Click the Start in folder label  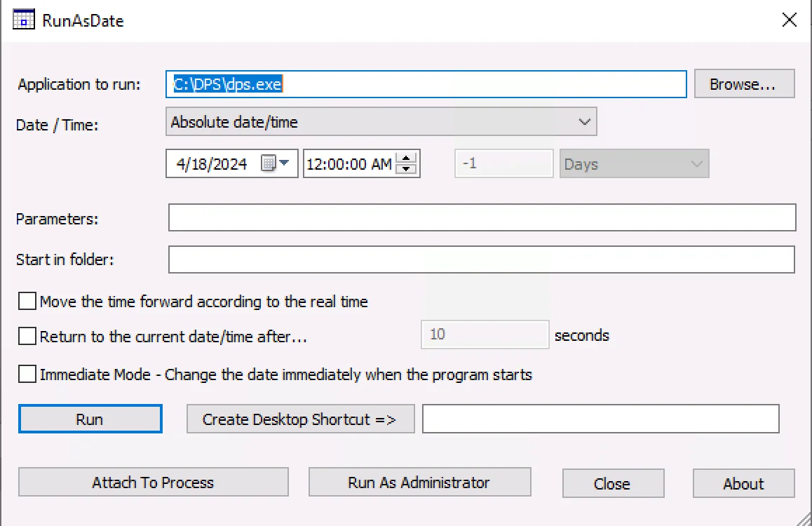click(65, 259)
